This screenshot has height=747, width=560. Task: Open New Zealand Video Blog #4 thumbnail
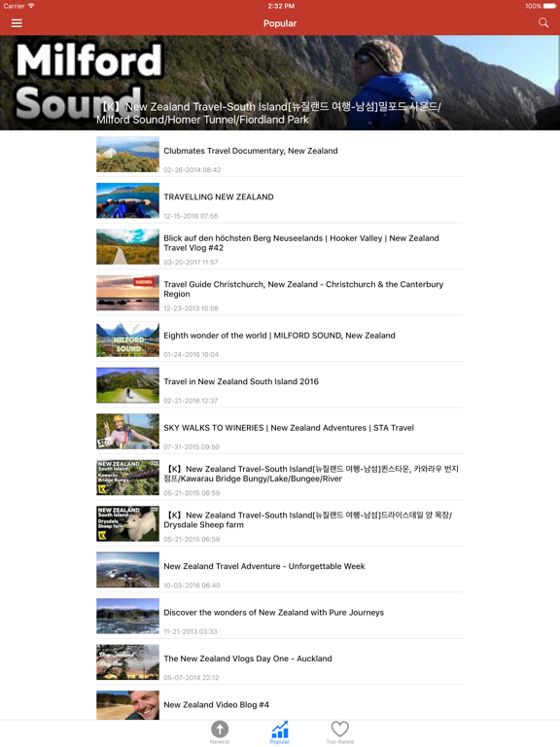[127, 705]
